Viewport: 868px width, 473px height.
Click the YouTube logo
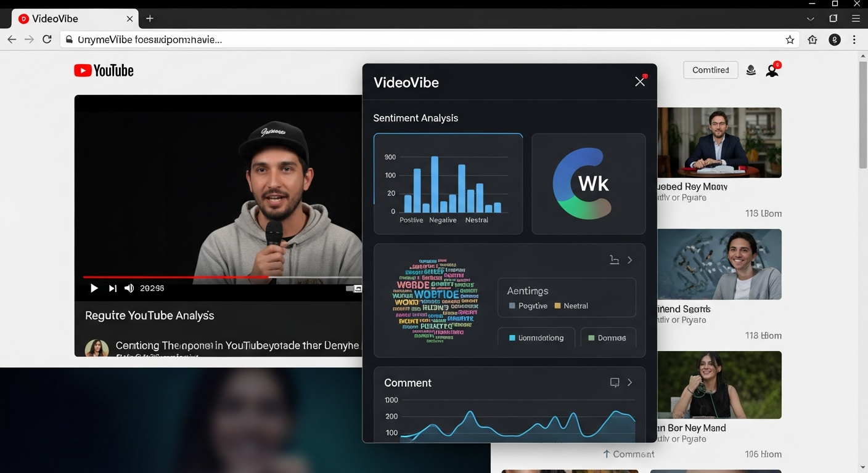pyautogui.click(x=104, y=71)
